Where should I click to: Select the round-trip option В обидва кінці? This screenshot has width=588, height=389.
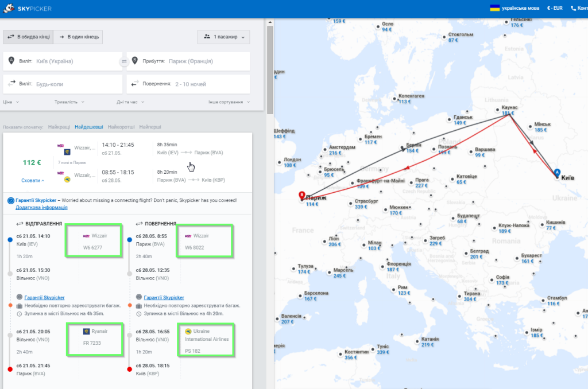29,37
